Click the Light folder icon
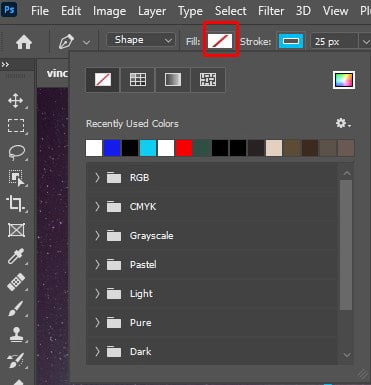 [x=114, y=294]
